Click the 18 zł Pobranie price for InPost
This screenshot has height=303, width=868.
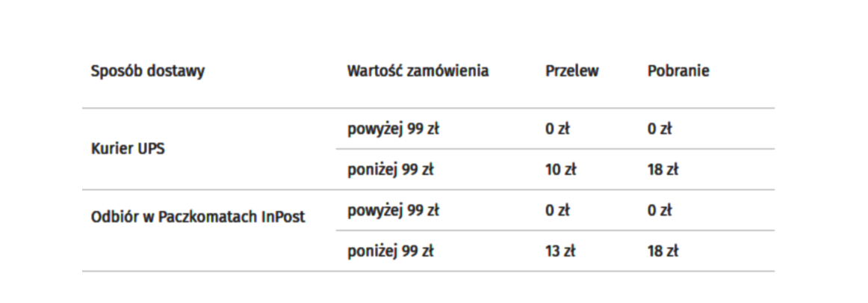click(663, 251)
